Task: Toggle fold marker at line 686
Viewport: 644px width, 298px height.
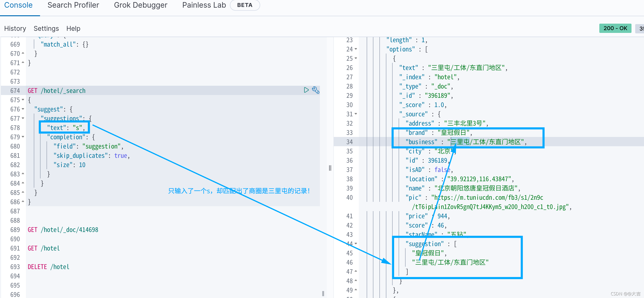Action: [x=23, y=201]
